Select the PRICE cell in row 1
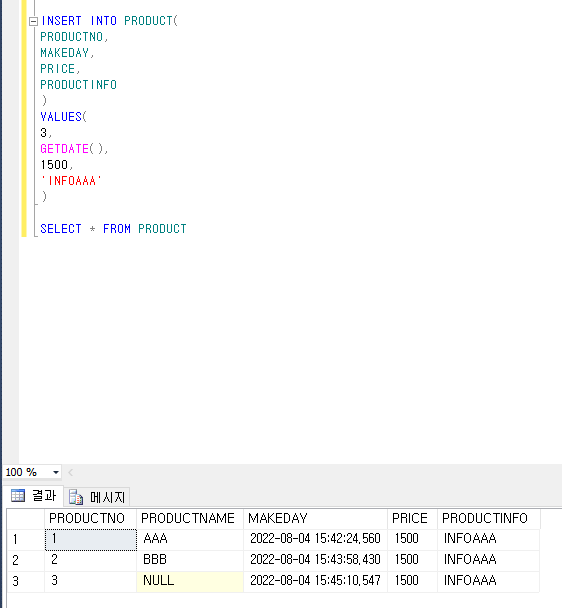Screen dimensions: 562x608 point(412,539)
